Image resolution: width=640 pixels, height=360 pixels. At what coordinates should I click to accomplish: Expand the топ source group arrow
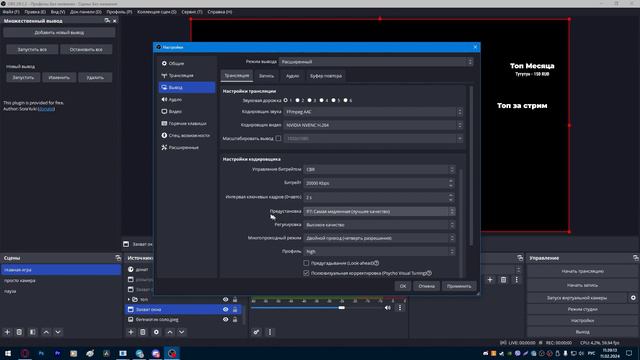(129, 300)
